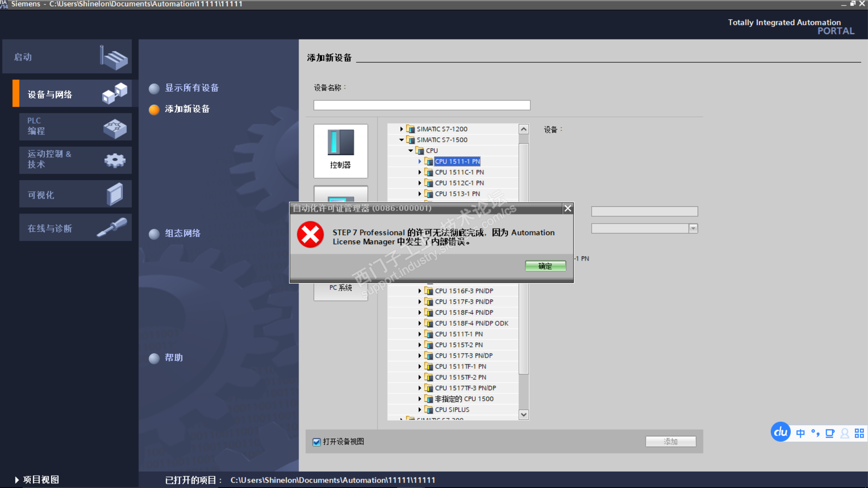Collapse the SIMATIC S7-1500 tree node

click(x=401, y=140)
